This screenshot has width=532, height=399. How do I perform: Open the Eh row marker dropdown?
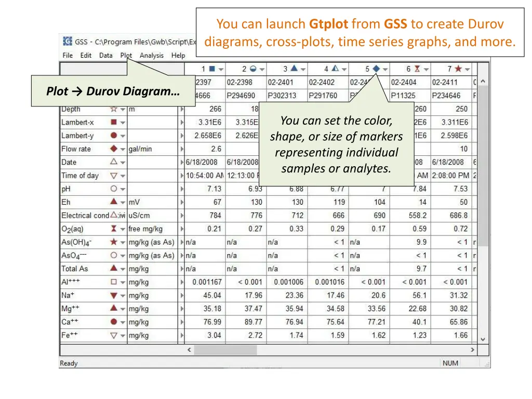[123, 203]
